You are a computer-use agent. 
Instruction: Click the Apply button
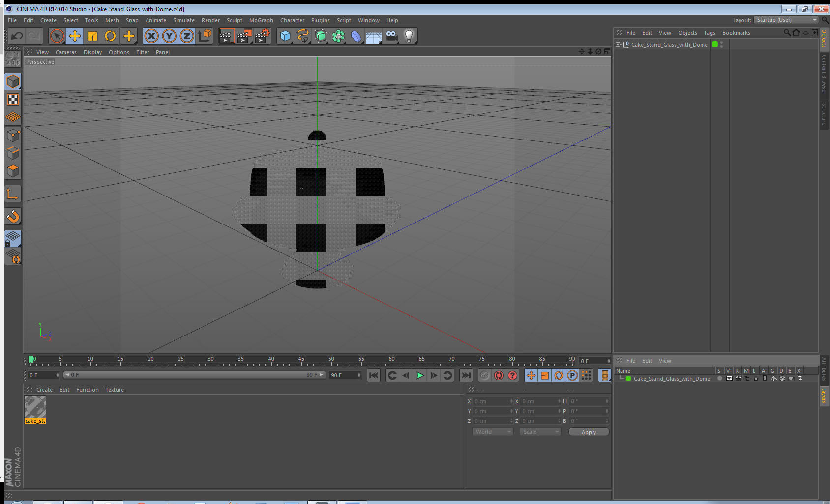pyautogui.click(x=589, y=432)
